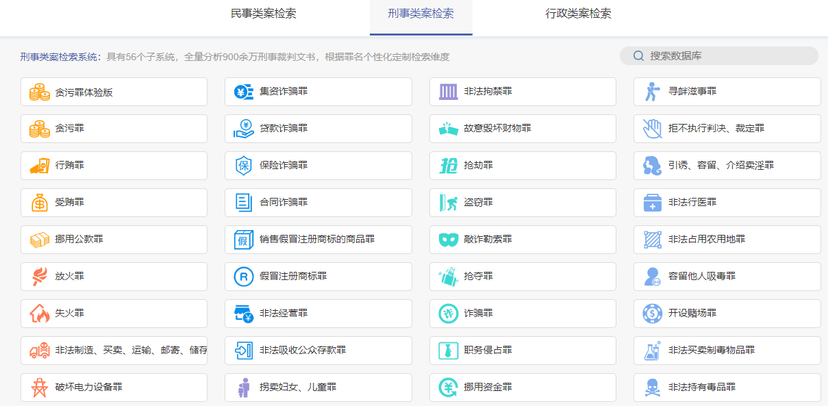Click the burning house icon for 失火罪

[x=39, y=313]
